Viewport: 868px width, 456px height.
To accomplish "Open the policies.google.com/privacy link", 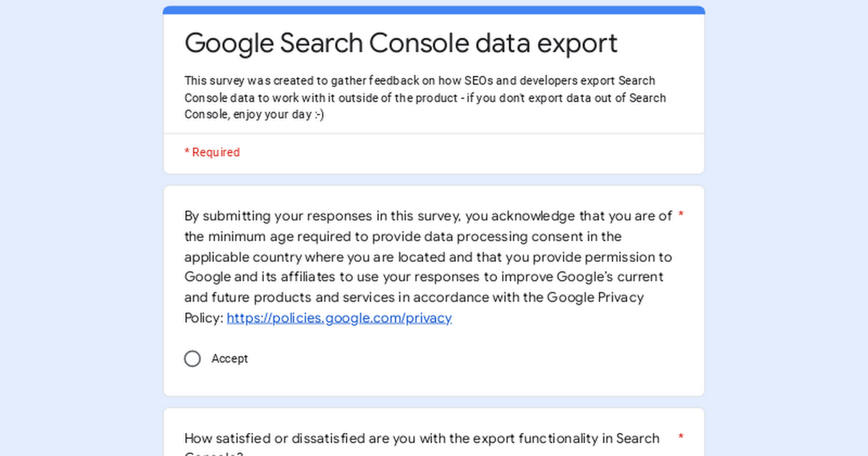I will [x=339, y=318].
